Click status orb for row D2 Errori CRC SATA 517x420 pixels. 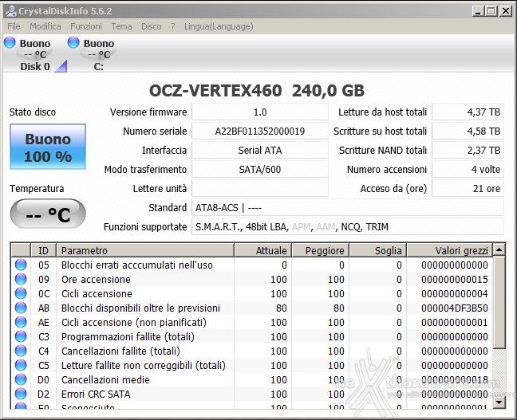pyautogui.click(x=21, y=394)
